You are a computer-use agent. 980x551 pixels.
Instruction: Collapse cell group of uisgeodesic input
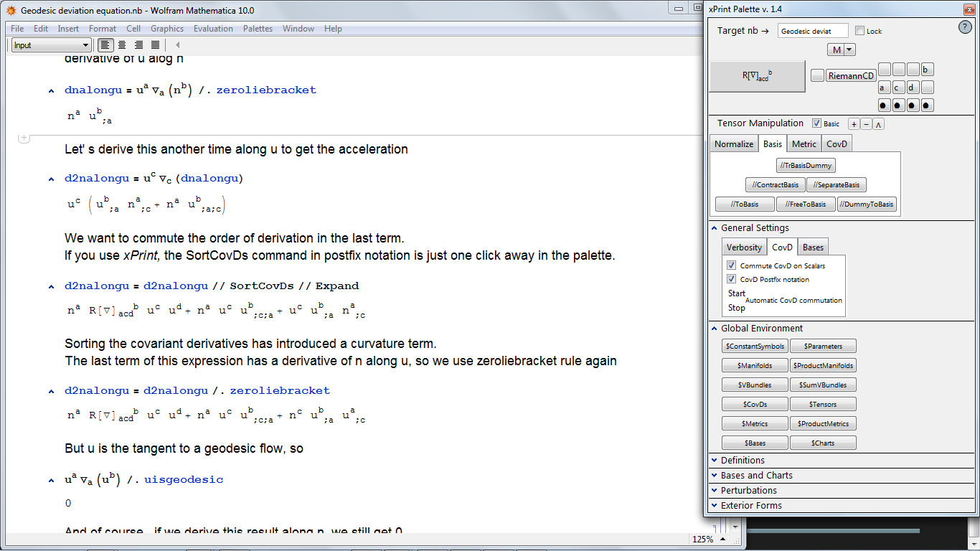51,480
